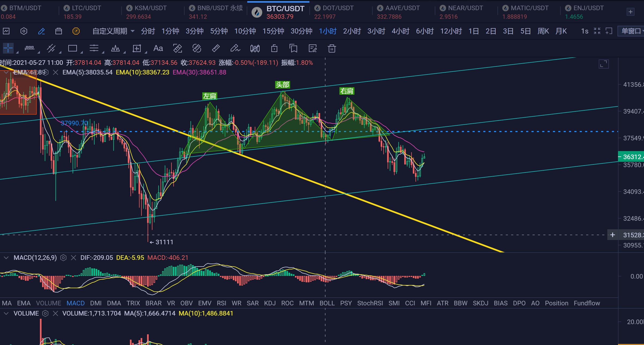644x345 pixels.
Task: Open the bookmark drawings icon
Action: point(293,48)
